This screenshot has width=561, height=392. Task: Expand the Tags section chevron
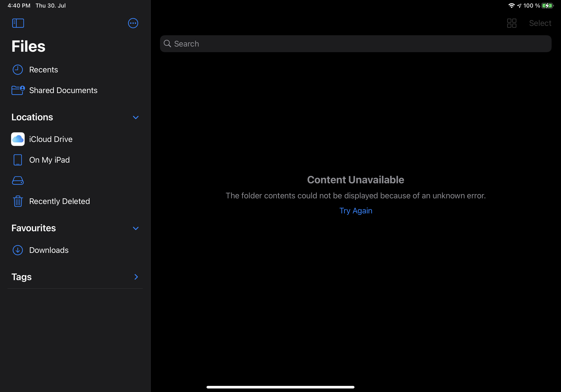136,277
